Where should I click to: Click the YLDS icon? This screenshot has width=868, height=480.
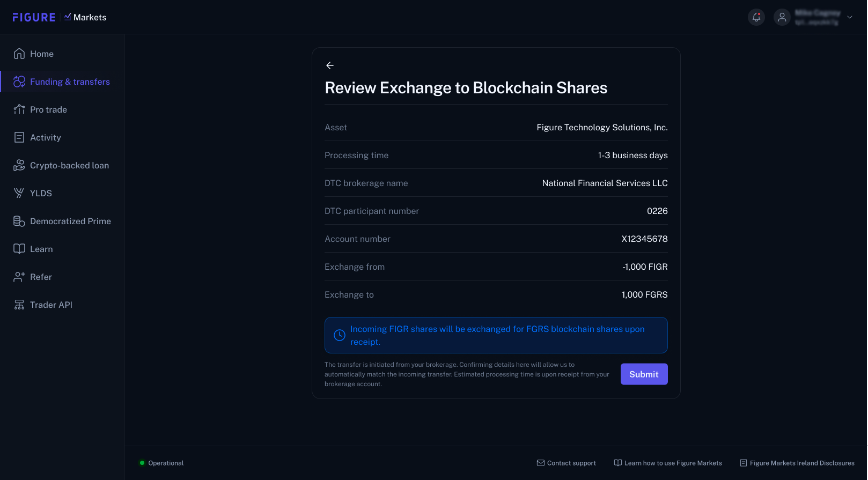click(19, 193)
